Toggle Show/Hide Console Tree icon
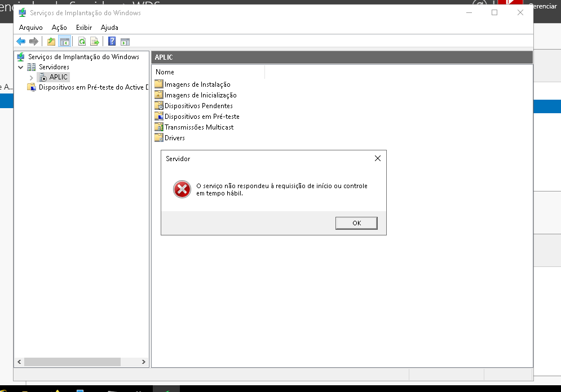The width and height of the screenshot is (561, 392). point(65,42)
